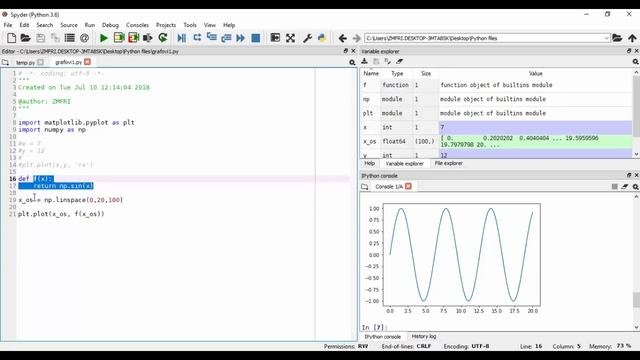Close the grafovi1.py tab
Image resolution: width=640 pixels, height=360 pixels.
(x=87, y=62)
